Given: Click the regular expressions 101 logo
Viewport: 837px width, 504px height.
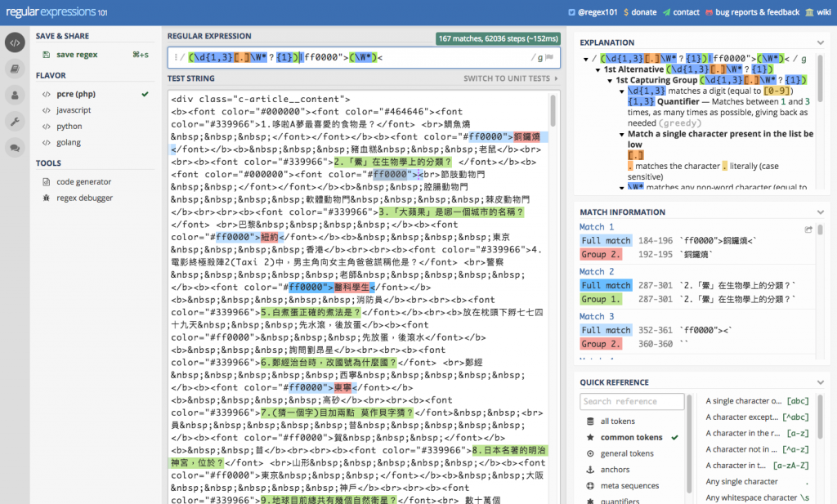Looking at the screenshot, I should 56,11.
